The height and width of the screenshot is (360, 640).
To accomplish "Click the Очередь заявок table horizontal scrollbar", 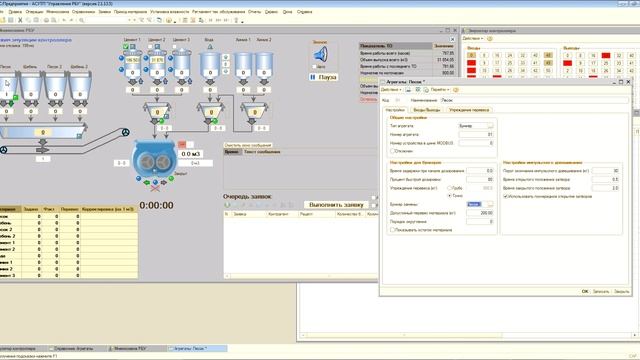I will (301, 276).
